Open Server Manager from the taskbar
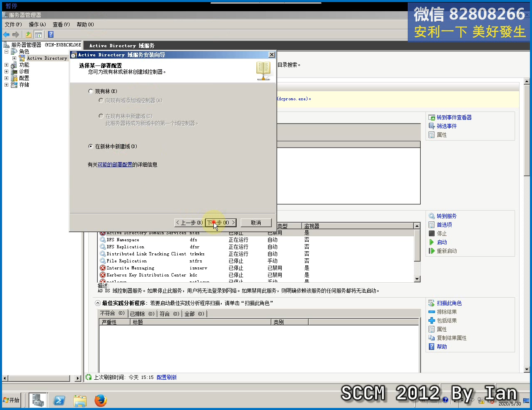This screenshot has height=410, width=532. [38, 400]
